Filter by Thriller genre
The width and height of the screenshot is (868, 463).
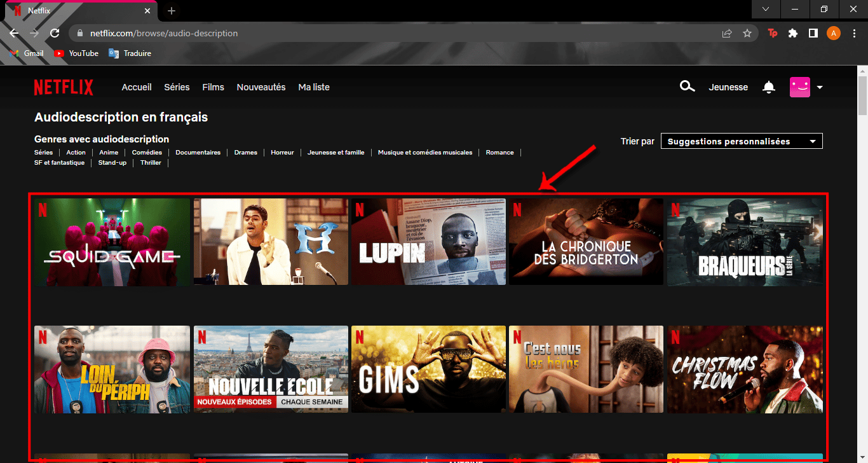[151, 163]
